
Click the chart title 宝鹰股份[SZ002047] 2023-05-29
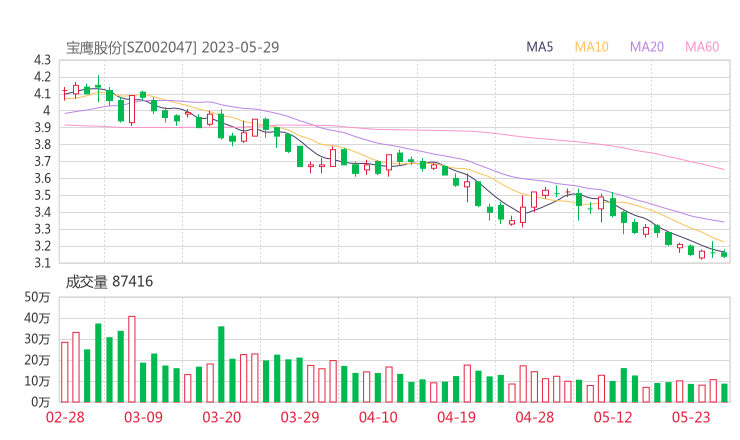pyautogui.click(x=172, y=47)
